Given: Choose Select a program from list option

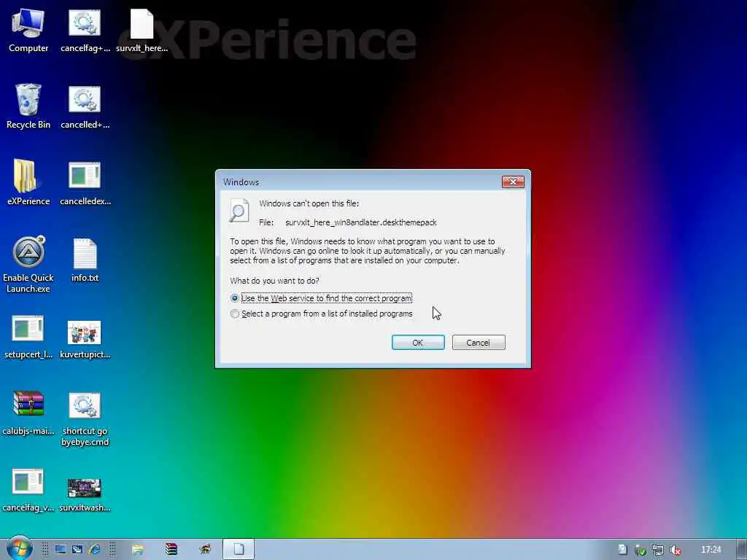Looking at the screenshot, I should point(322,314).
